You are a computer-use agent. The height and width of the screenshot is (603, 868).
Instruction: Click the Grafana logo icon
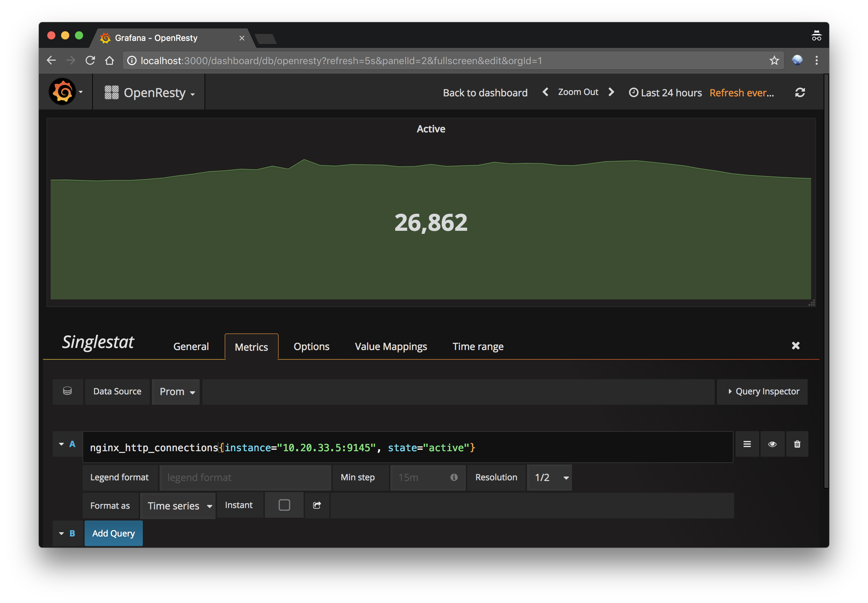(x=63, y=91)
